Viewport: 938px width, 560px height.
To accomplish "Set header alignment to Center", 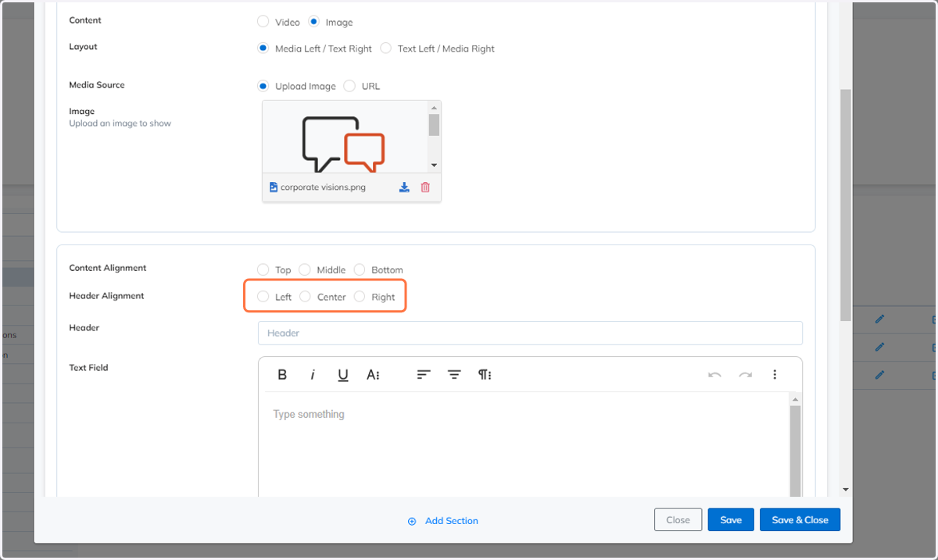I will point(305,297).
